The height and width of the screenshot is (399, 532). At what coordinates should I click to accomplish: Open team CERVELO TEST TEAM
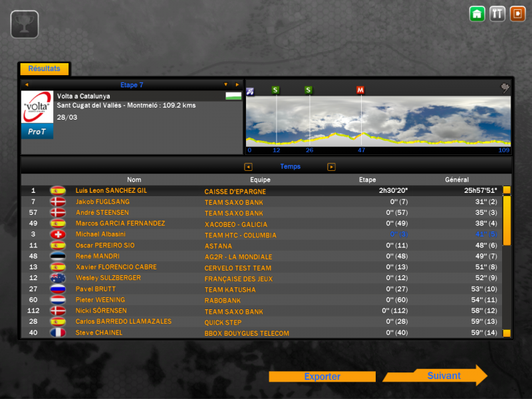tap(238, 268)
